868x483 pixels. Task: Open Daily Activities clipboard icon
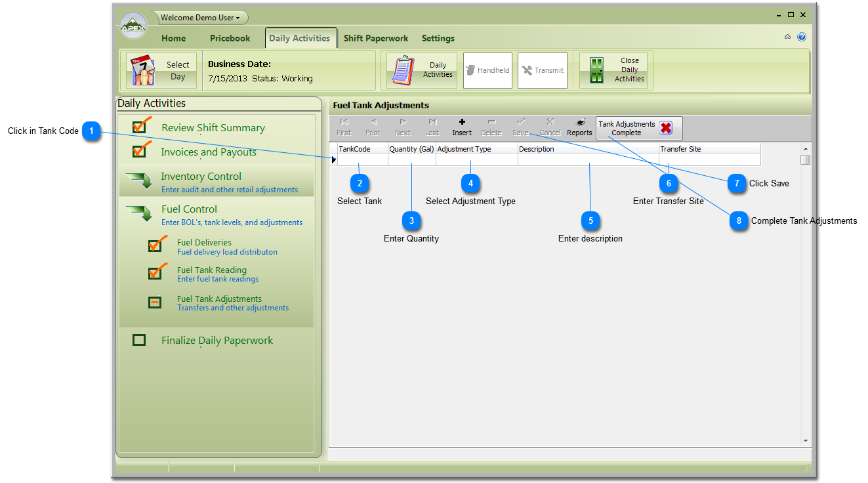[403, 71]
